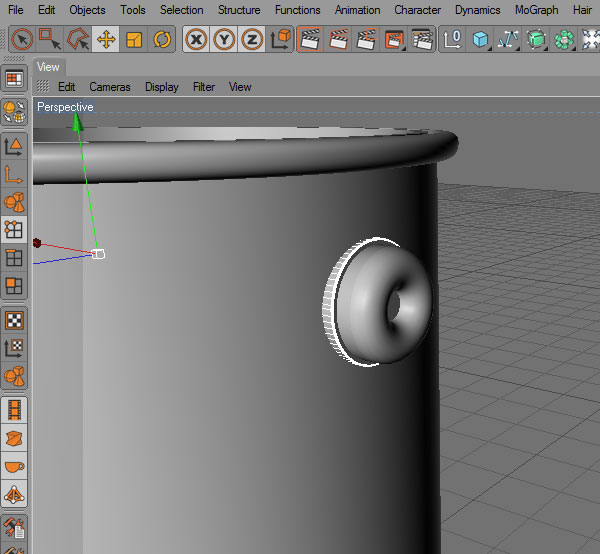Image resolution: width=600 pixels, height=554 pixels.
Task: Render region clapperboard icon
Action: [x=366, y=39]
